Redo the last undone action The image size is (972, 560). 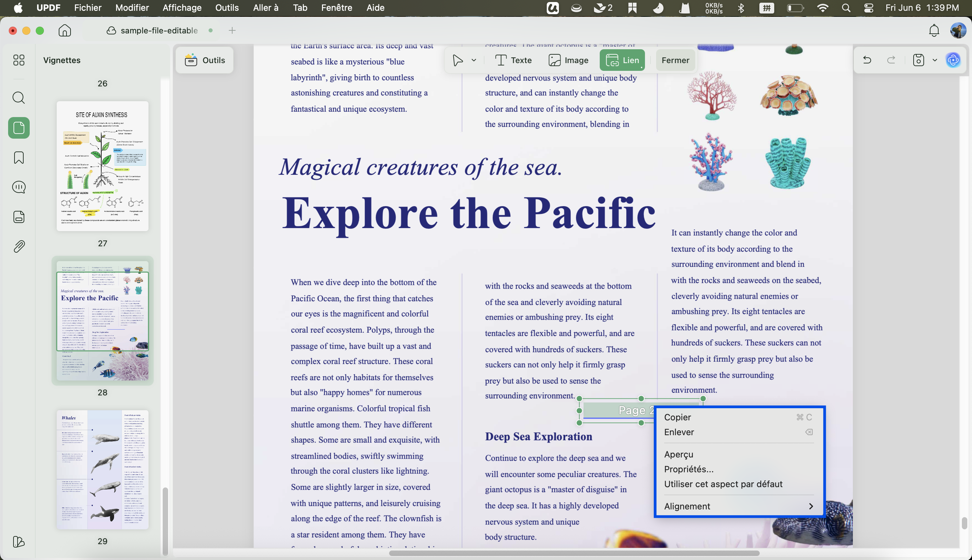pos(891,60)
